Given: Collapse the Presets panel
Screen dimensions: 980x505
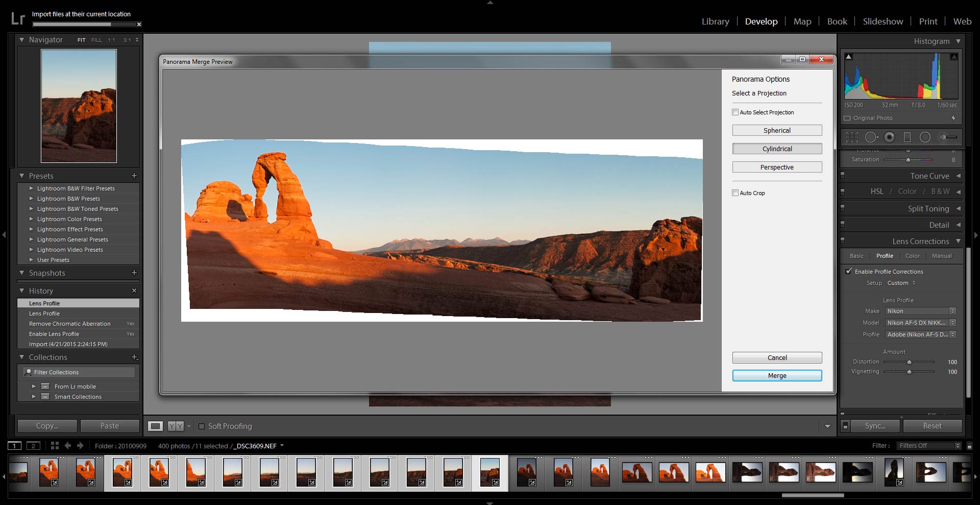Looking at the screenshot, I should [21, 176].
